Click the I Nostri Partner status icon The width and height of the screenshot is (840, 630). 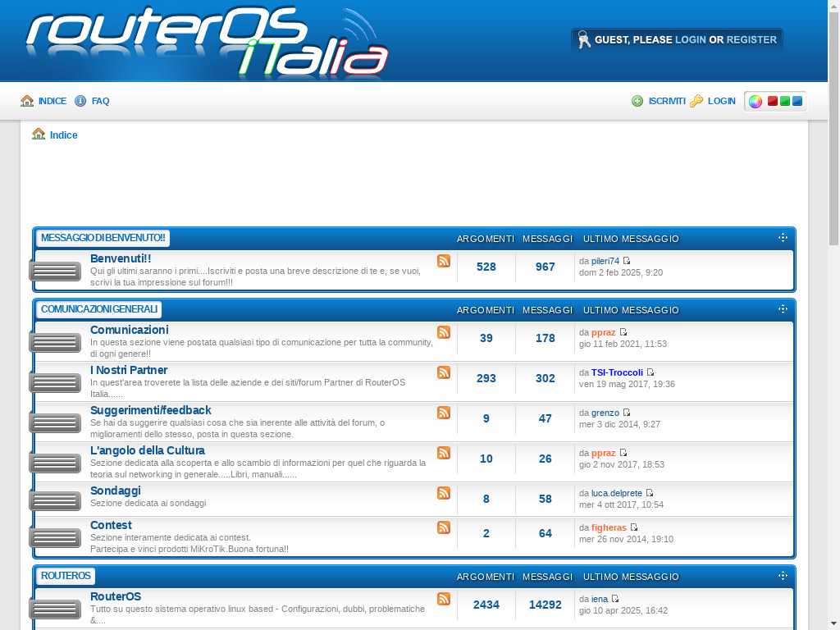[x=55, y=382]
